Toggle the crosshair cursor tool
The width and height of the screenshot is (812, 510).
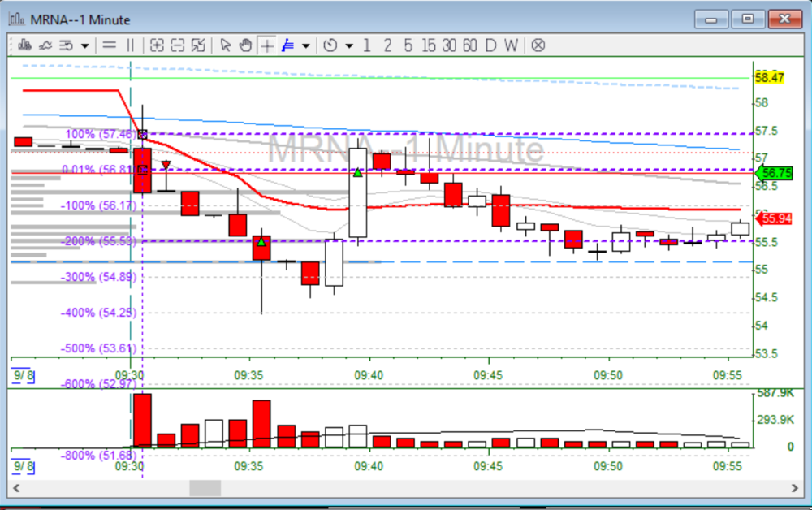(x=266, y=45)
